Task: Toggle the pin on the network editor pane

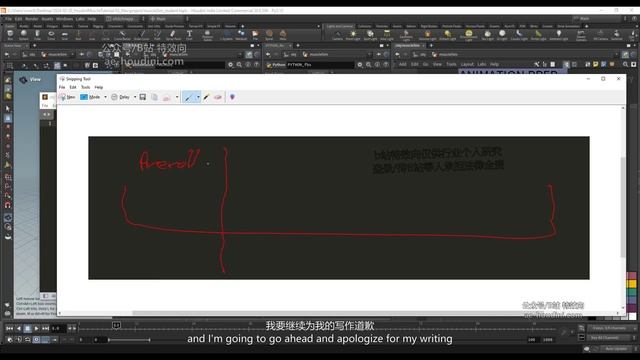Action: pos(625,54)
